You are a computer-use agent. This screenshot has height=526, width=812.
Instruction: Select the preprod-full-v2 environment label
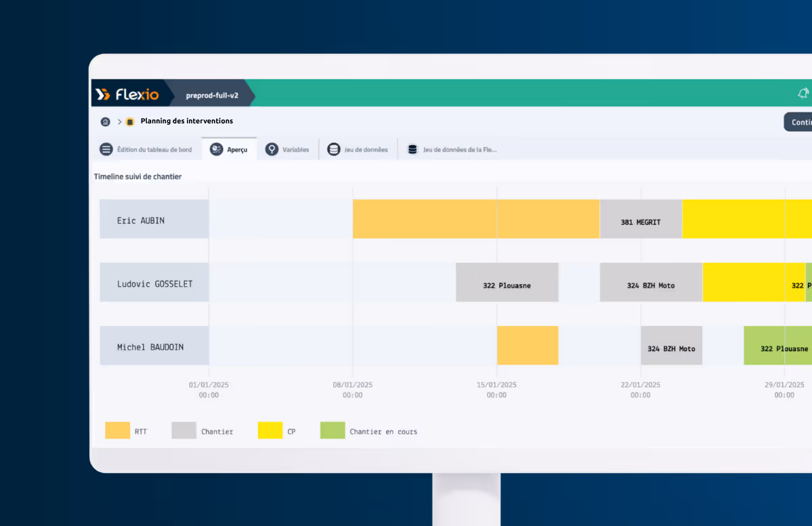212,96
